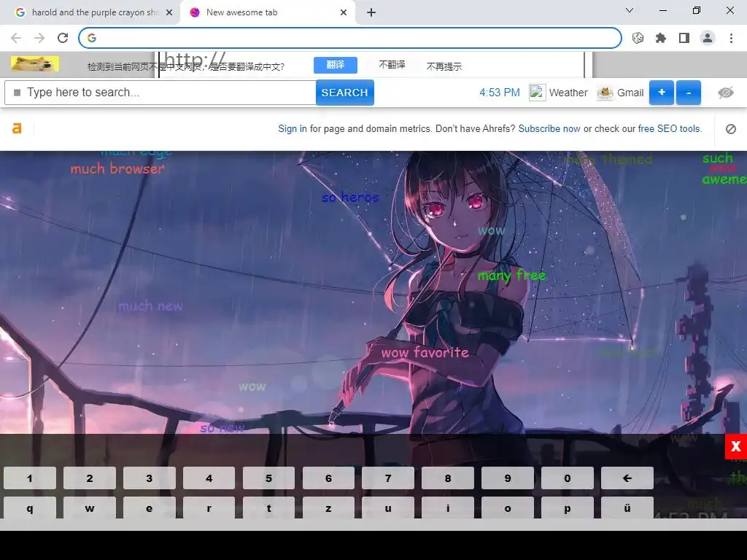
Task: Open the tab search chevron
Action: (x=630, y=10)
